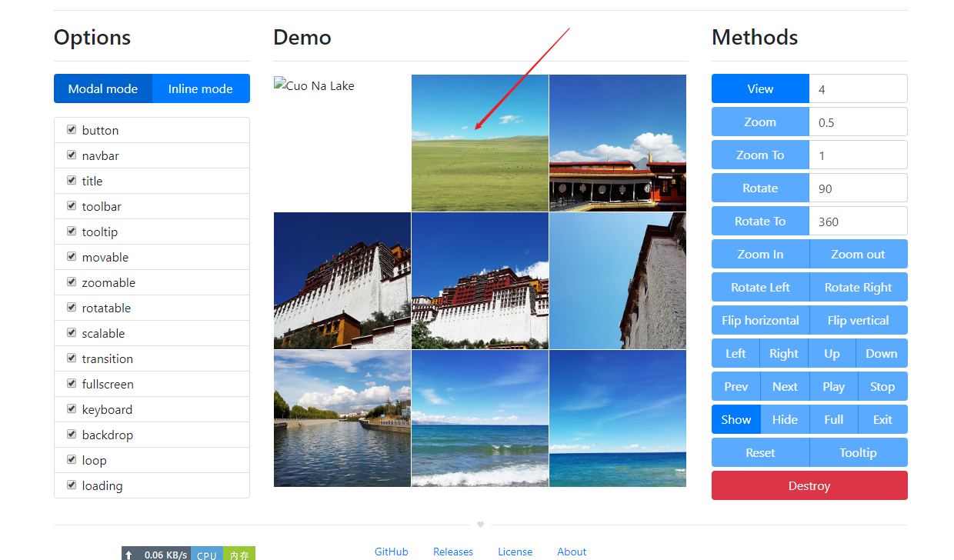
Task: Open the Releases footer link
Action: pyautogui.click(x=453, y=552)
